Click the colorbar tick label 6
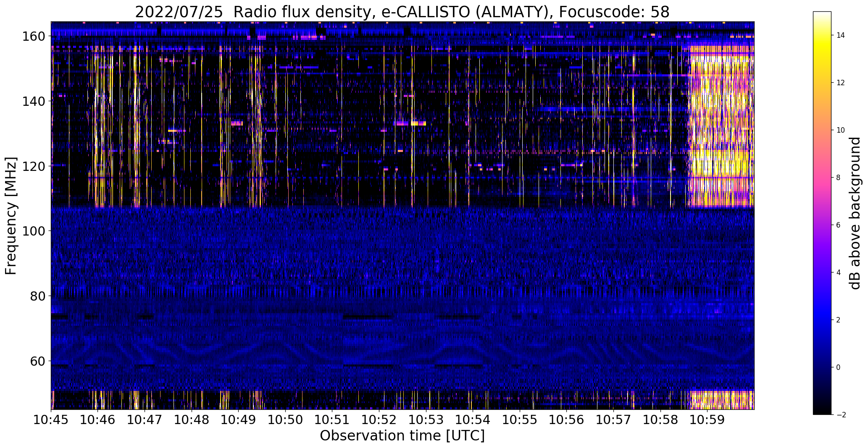Image resolution: width=868 pixels, height=448 pixels. (839, 225)
